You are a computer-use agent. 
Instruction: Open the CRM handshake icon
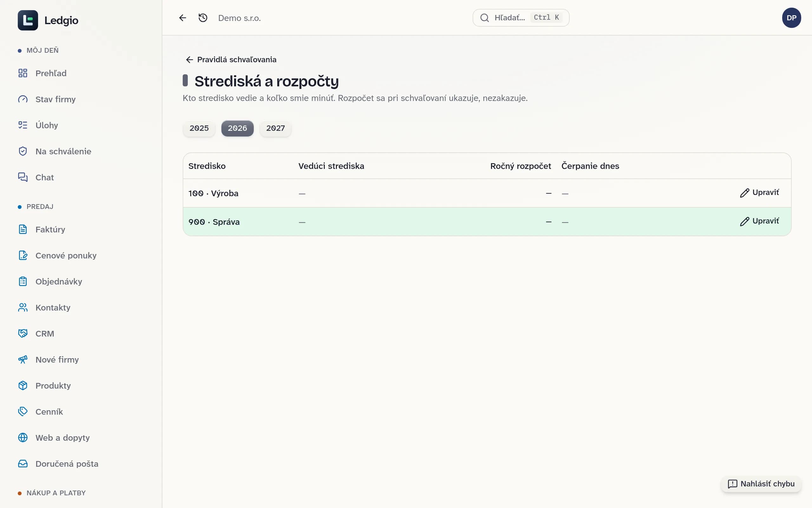click(23, 334)
